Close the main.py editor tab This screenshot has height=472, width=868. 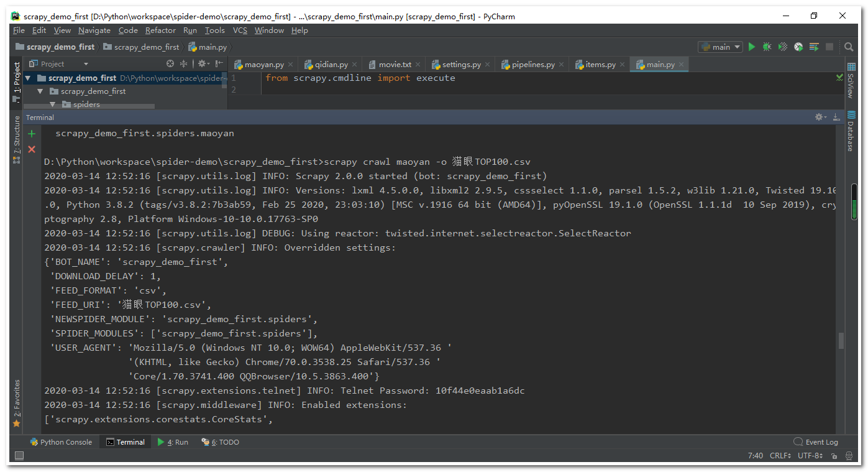click(681, 65)
